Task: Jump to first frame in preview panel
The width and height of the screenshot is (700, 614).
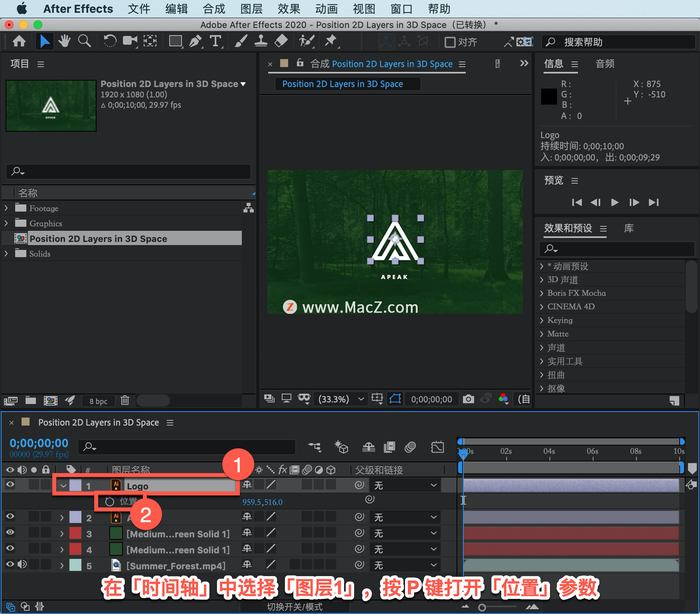Action: point(577,202)
